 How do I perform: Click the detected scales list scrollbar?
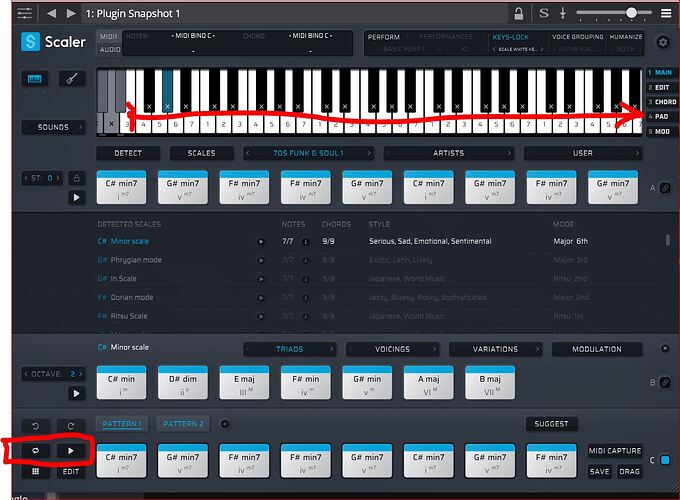[x=667, y=240]
